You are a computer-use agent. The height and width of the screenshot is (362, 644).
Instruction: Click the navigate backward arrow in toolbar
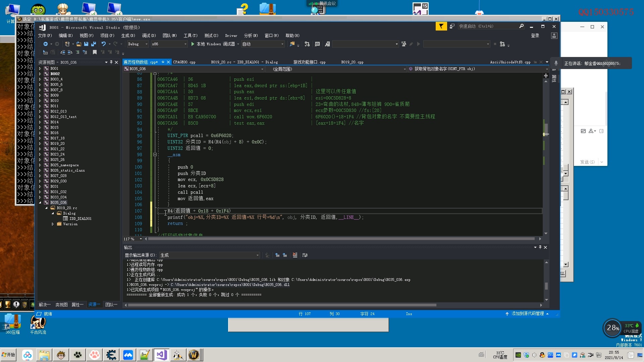pos(46,44)
